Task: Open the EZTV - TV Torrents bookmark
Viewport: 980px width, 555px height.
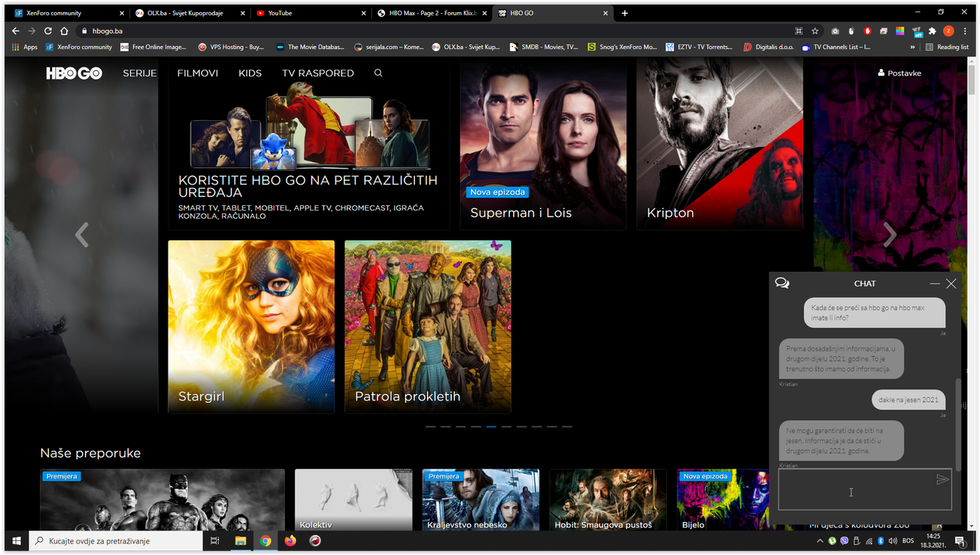Action: (697, 47)
